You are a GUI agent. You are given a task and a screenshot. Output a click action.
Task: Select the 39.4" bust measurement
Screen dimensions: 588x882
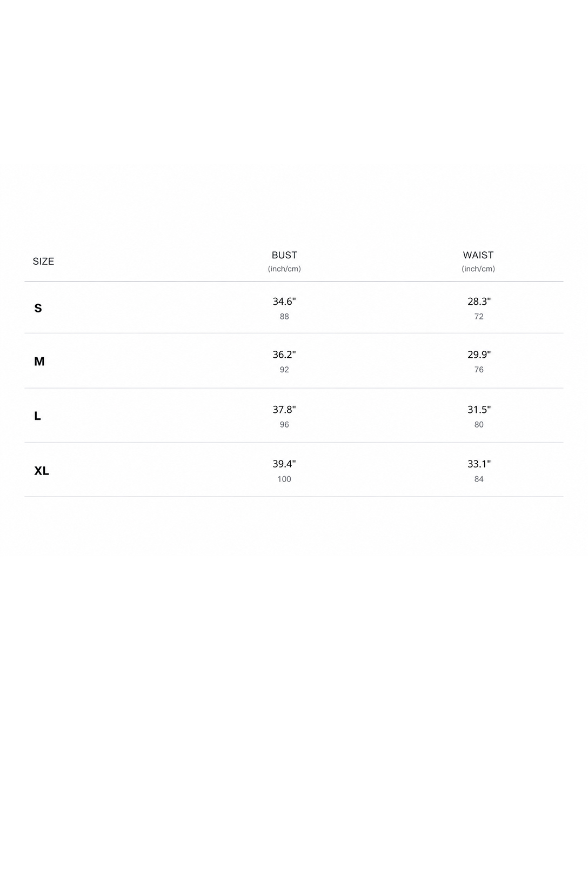(x=284, y=464)
